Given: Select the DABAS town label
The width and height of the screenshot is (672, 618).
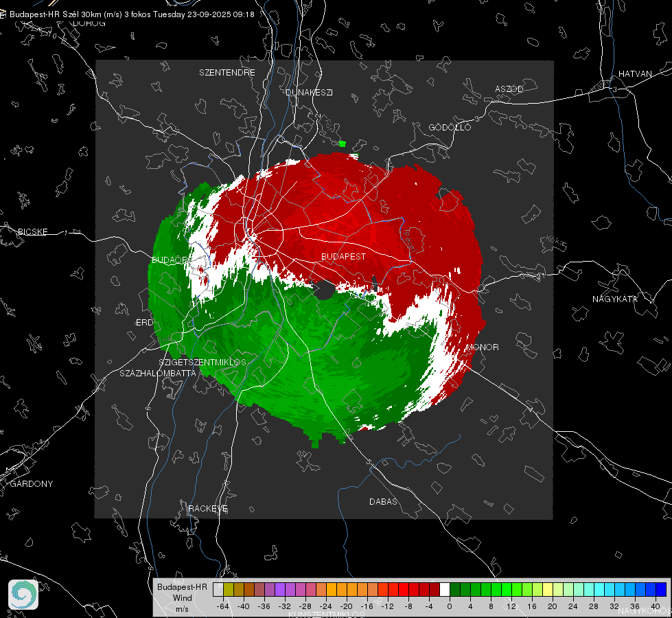Looking at the screenshot, I should tap(383, 501).
